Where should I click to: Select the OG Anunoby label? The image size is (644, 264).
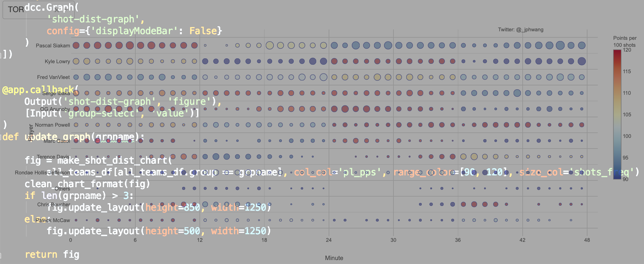55,109
